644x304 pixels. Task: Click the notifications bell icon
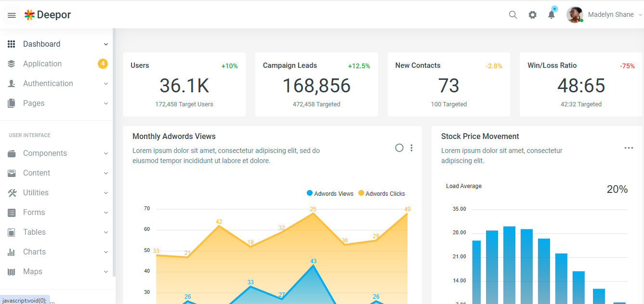[x=551, y=14]
